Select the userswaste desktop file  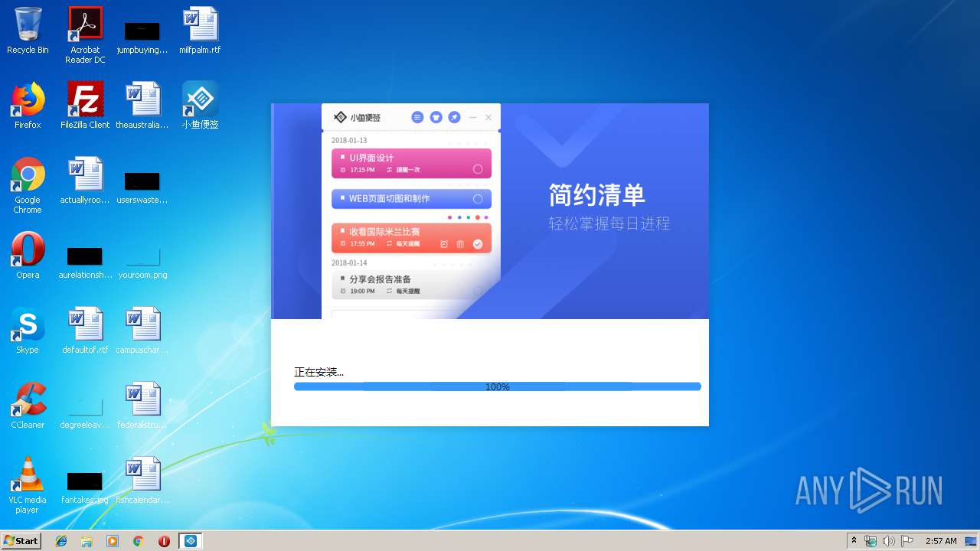pyautogui.click(x=142, y=187)
